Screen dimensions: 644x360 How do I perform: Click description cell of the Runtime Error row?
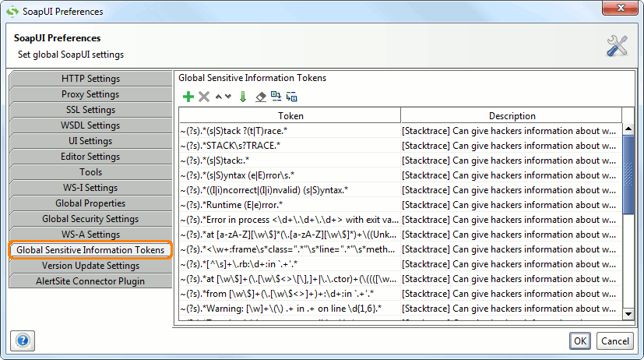(x=512, y=205)
